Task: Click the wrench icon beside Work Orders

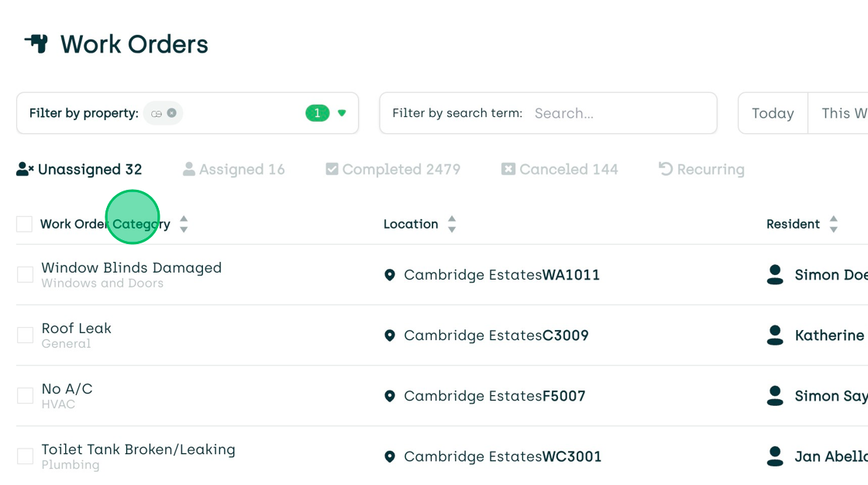Action: tap(38, 44)
